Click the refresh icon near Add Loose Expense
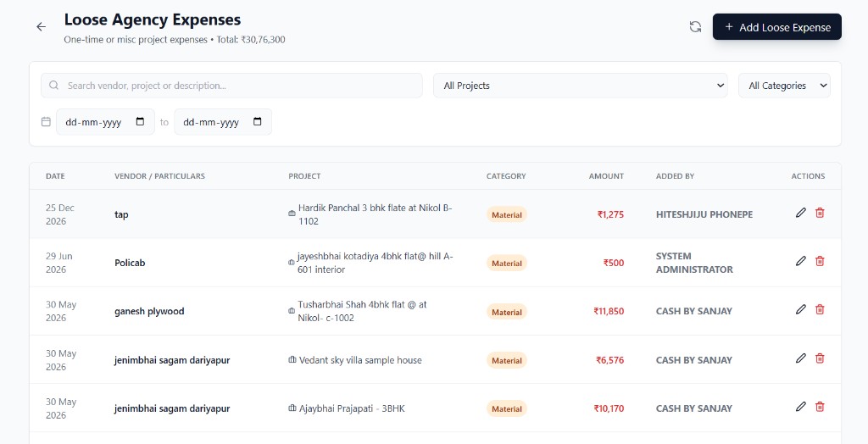This screenshot has width=868, height=444. [695, 26]
